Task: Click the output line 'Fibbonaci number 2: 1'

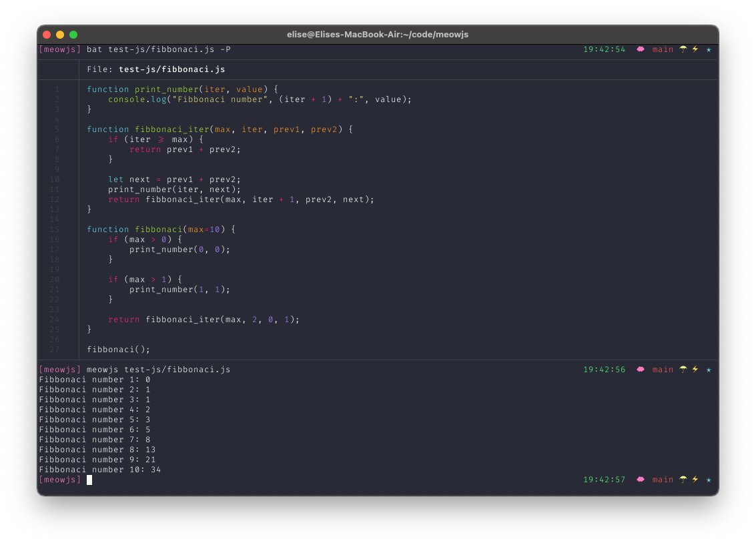Action: coord(95,390)
